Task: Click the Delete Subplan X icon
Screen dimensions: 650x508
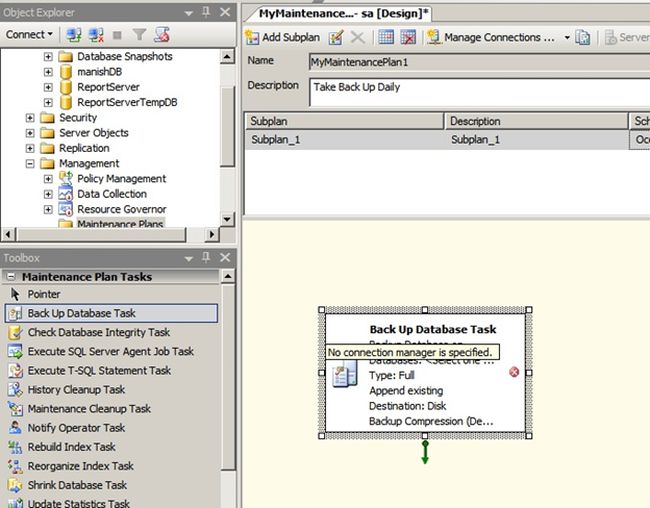Action: tap(357, 37)
